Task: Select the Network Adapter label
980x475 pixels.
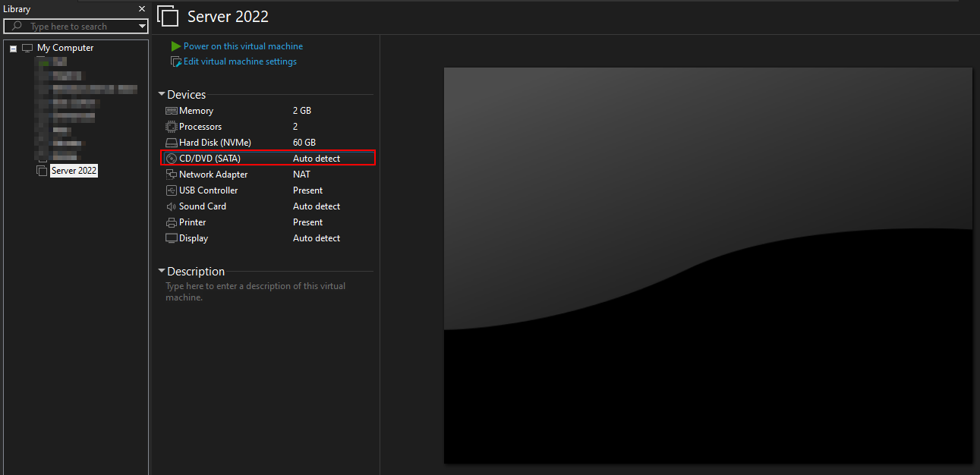Action: point(213,175)
